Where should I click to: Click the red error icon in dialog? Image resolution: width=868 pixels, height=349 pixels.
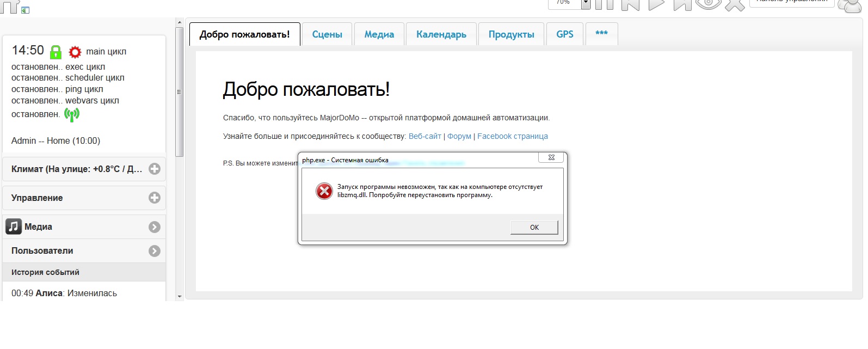(x=324, y=191)
